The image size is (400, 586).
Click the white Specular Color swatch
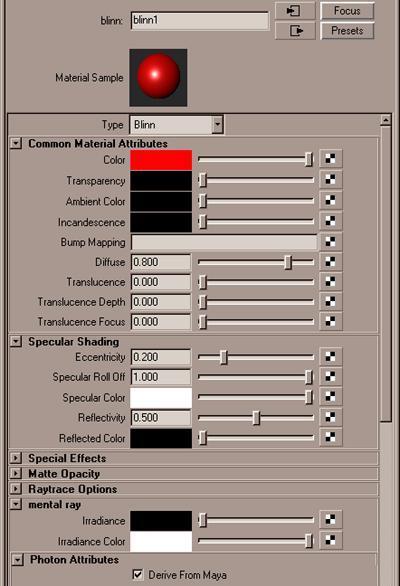(161, 398)
